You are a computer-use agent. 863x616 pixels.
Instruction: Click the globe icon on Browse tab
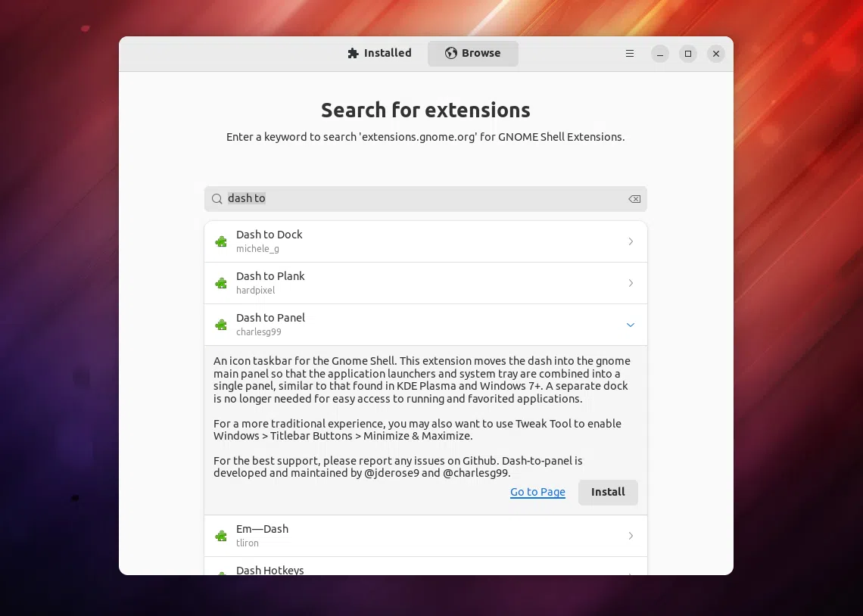coord(450,53)
